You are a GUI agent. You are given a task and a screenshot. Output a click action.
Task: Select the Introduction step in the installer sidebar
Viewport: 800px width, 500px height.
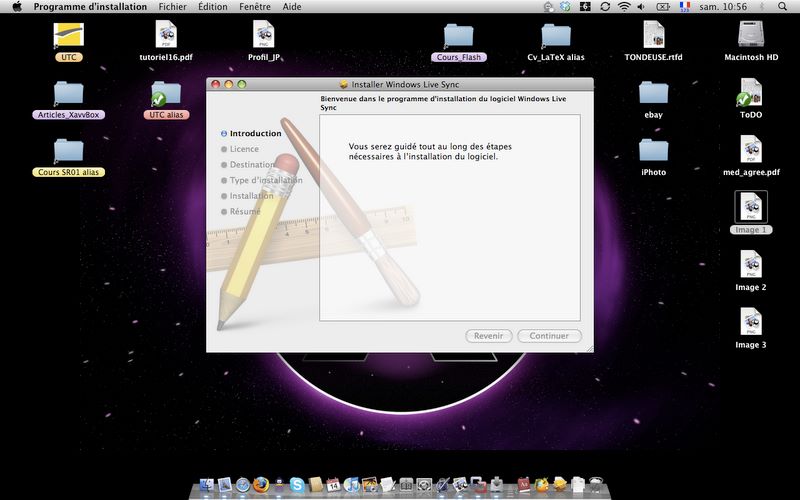click(x=252, y=133)
